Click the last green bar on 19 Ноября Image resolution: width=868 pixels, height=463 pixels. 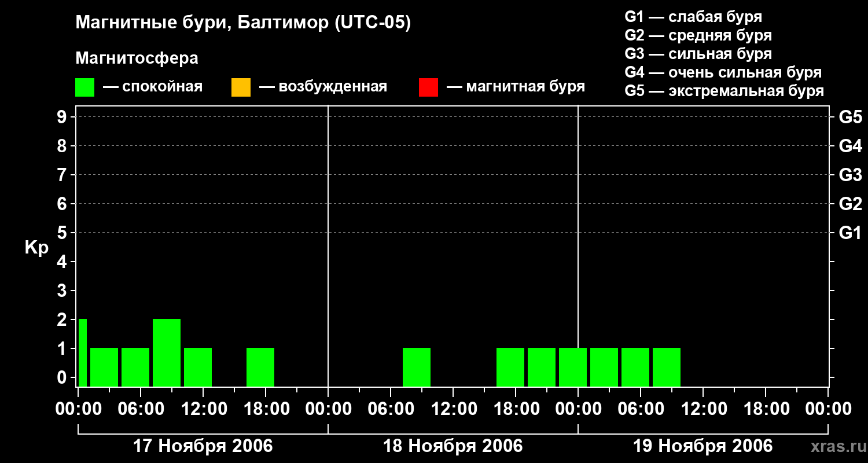click(x=667, y=367)
